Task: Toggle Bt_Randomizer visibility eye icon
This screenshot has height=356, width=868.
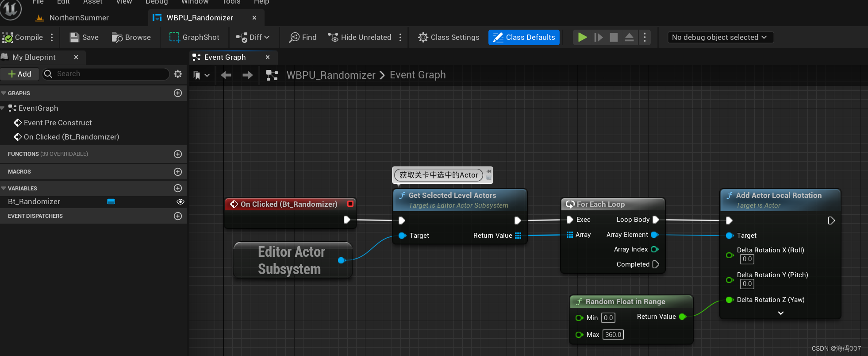Action: pyautogui.click(x=181, y=201)
